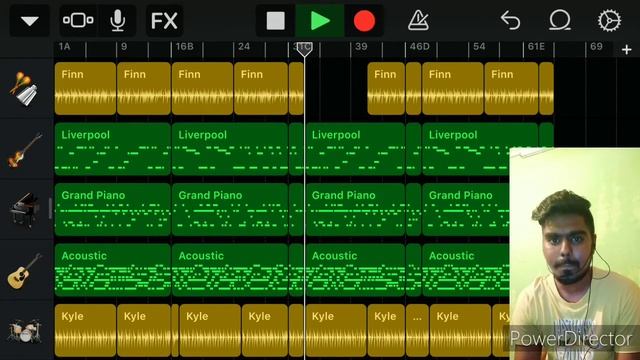The width and height of the screenshot is (640, 360).
Task: Click the ruler at bar 39
Action: tap(361, 47)
